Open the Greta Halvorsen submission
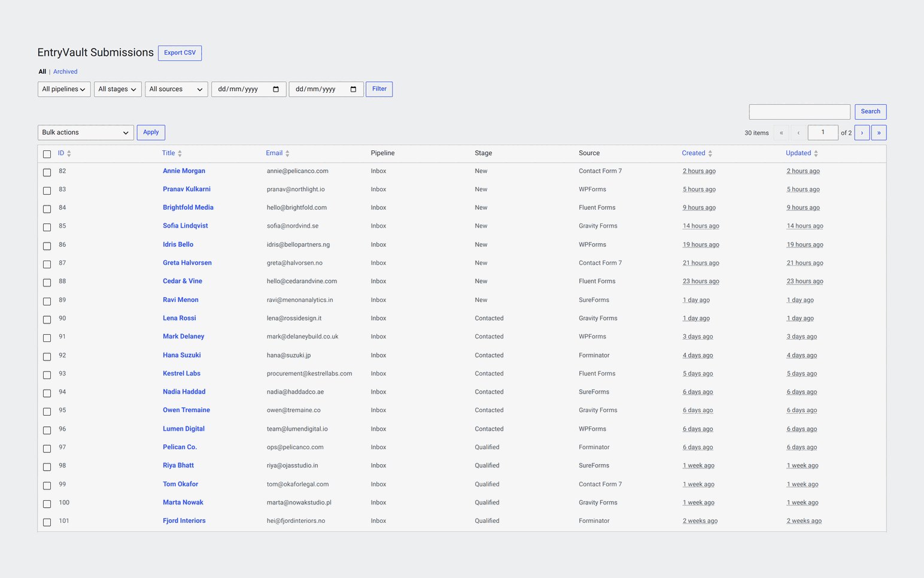Viewport: 924px width, 578px height. (187, 262)
